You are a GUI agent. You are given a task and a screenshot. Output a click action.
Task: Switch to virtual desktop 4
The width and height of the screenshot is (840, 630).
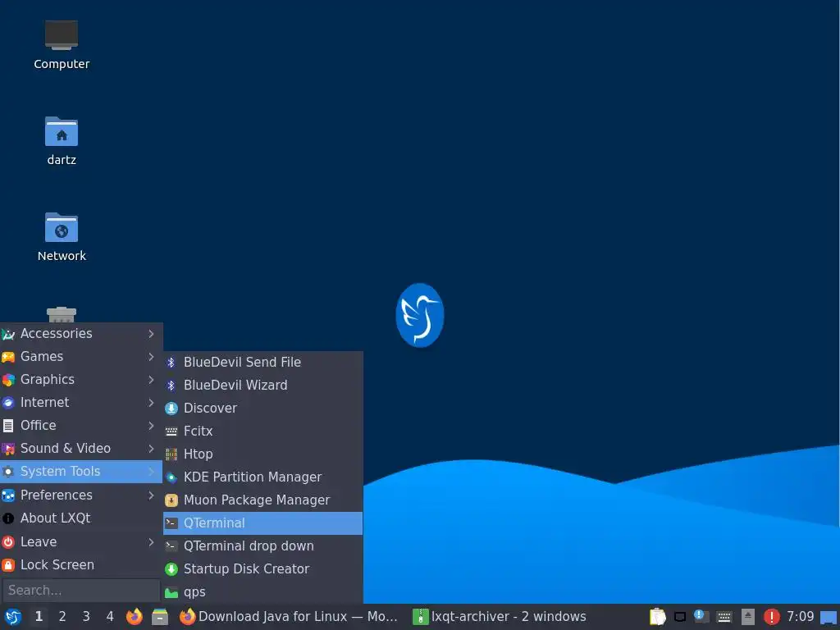pyautogui.click(x=110, y=617)
